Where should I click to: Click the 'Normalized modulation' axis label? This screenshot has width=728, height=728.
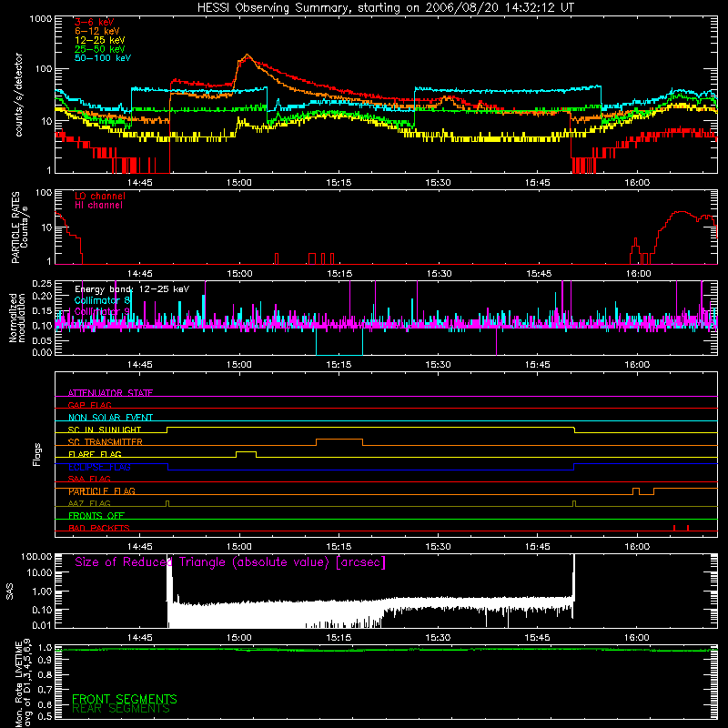(17, 318)
